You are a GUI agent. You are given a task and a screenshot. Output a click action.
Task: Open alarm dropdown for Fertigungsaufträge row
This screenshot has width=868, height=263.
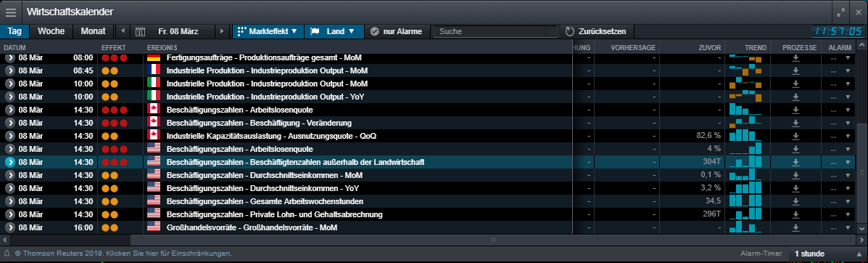point(846,57)
